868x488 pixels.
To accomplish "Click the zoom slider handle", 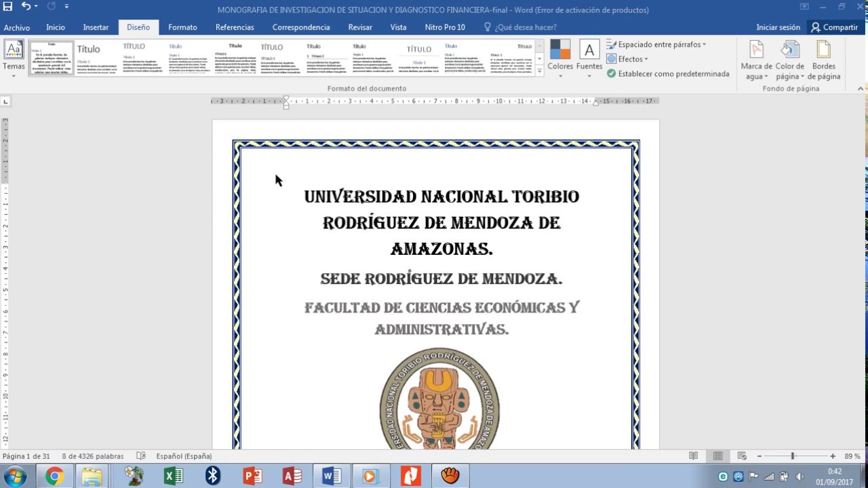I will click(x=793, y=456).
